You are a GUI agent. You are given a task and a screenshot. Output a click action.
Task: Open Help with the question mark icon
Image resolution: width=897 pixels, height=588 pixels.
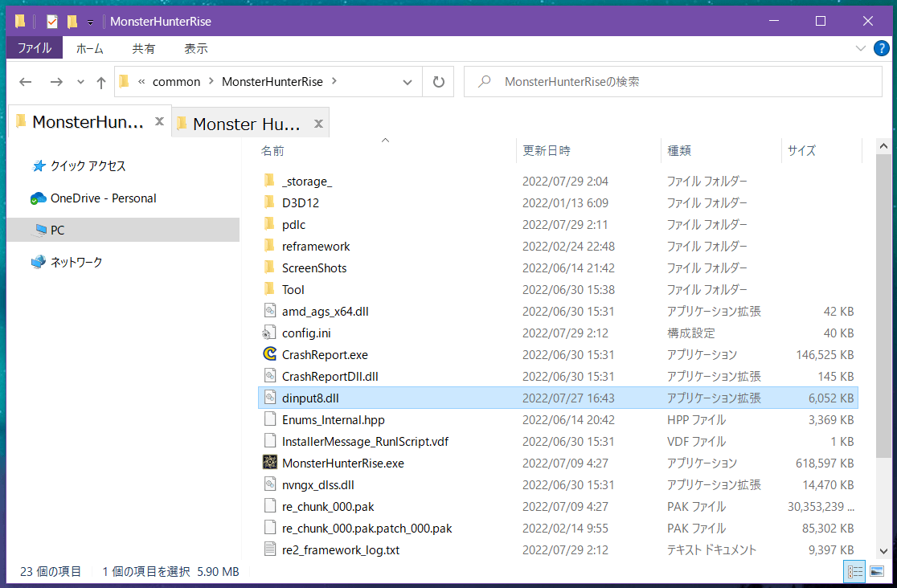[882, 49]
